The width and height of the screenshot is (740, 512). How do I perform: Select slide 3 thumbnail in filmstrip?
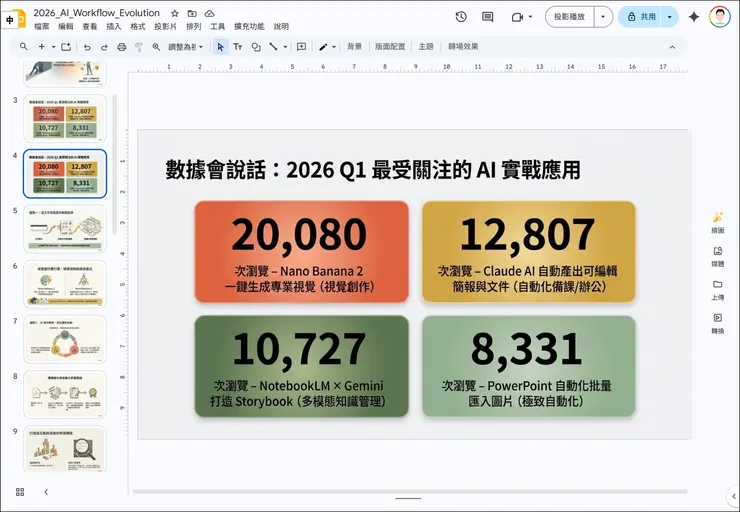tap(65, 118)
